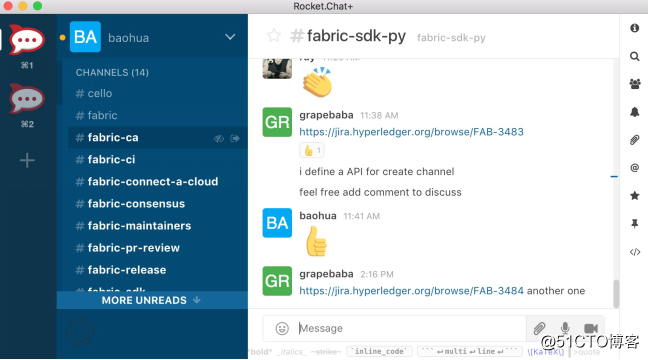Open FAB-3484 jira link

(411, 290)
